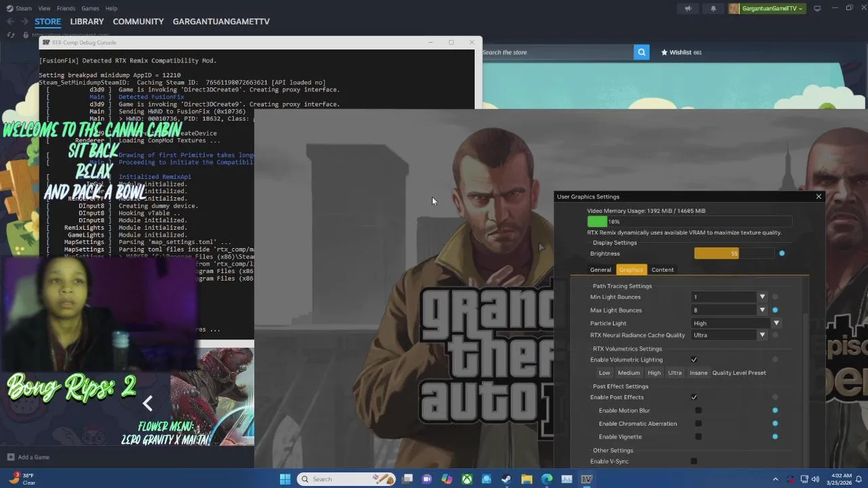868x488 pixels.
Task: Reset Brightness via its blue dot
Action: click(782, 253)
